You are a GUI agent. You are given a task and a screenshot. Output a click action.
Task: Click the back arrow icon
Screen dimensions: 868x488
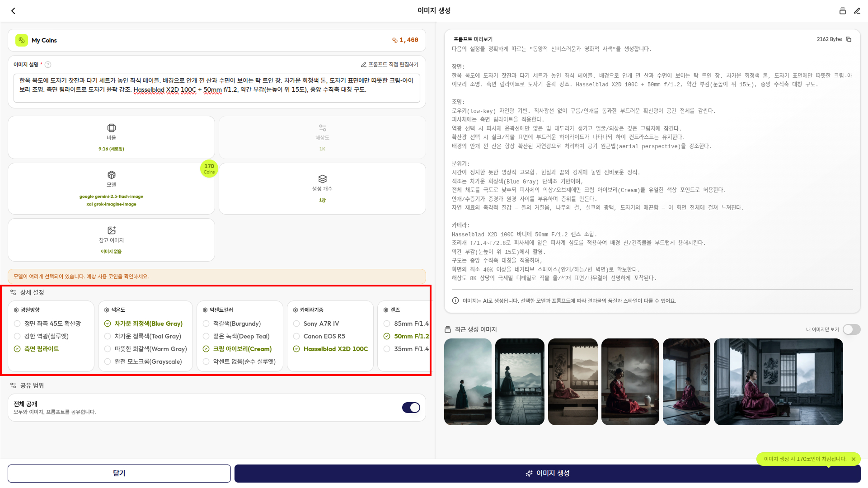pos(13,11)
